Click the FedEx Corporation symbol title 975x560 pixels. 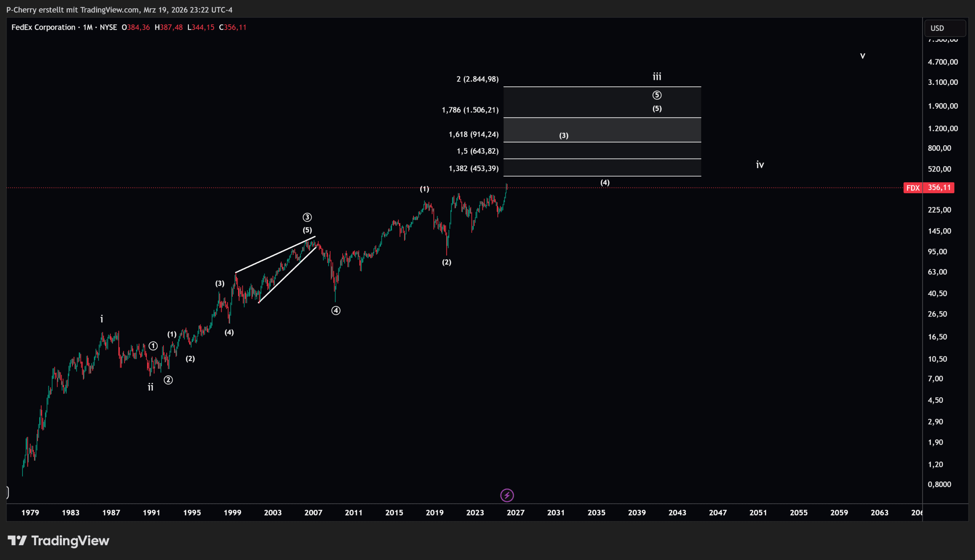pyautogui.click(x=43, y=27)
